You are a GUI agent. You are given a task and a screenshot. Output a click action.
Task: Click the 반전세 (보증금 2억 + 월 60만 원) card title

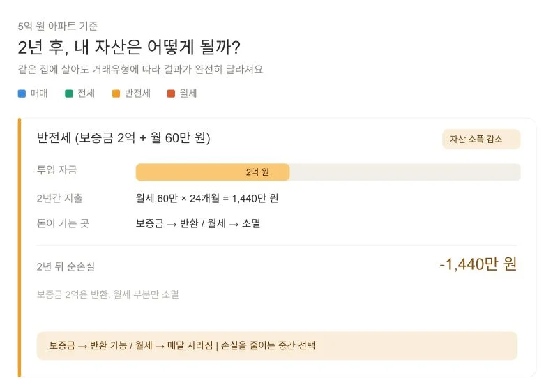click(123, 138)
